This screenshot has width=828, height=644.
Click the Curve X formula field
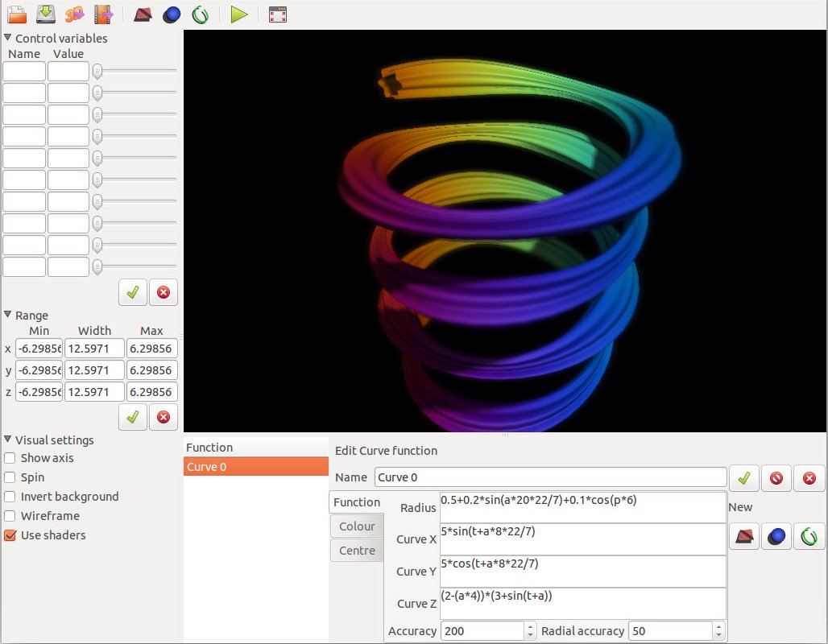tap(583, 539)
